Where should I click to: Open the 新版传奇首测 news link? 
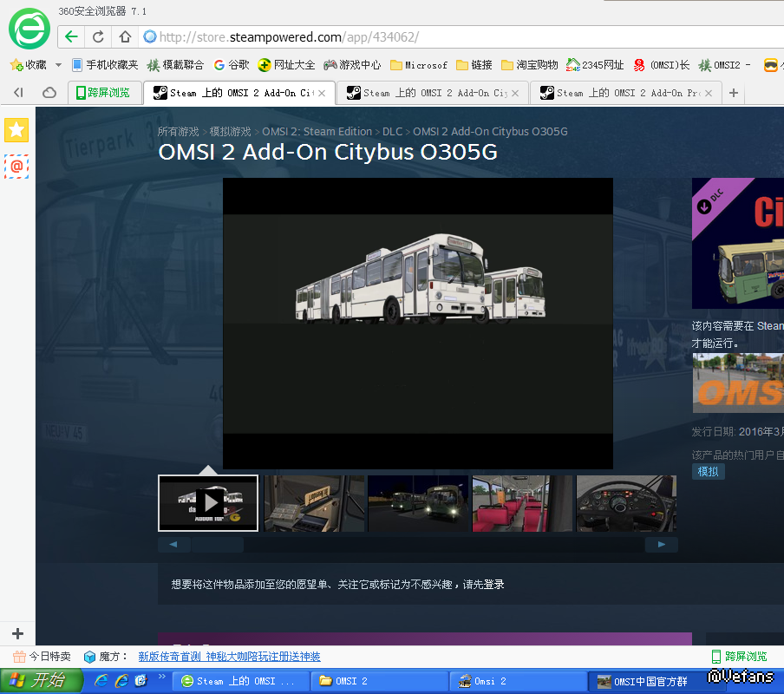tap(229, 657)
